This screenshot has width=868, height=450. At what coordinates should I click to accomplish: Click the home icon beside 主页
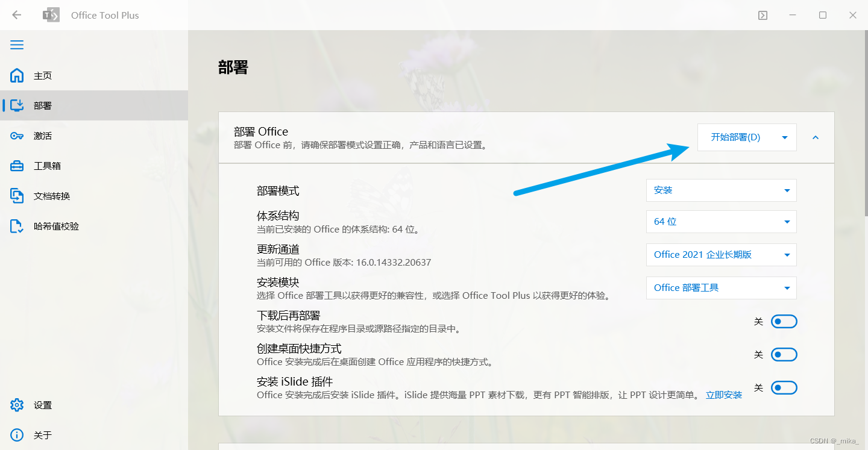coord(17,75)
